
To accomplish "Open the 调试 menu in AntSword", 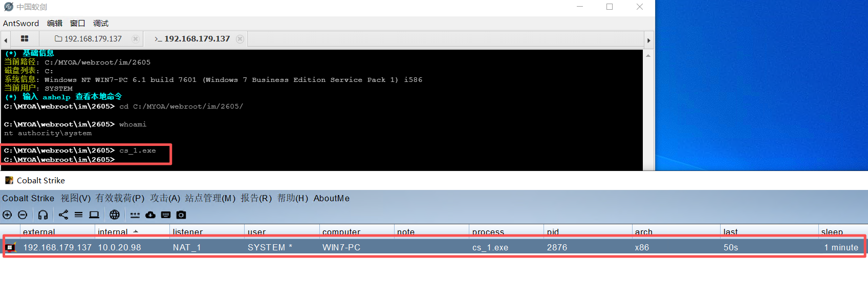I will 101,24.
